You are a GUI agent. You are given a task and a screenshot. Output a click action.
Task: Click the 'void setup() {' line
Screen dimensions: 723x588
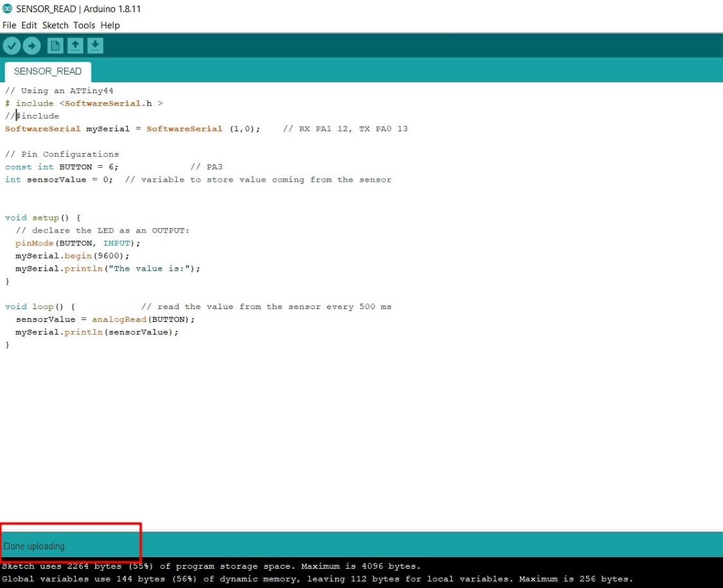click(x=43, y=218)
